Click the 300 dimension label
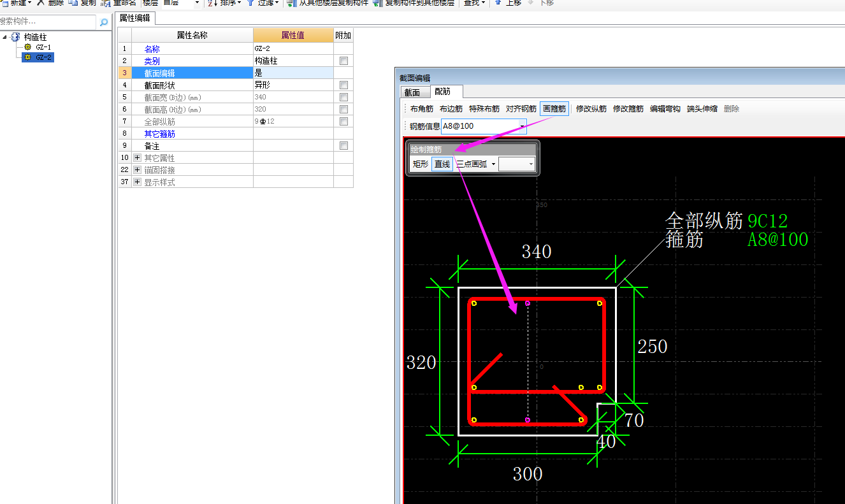The width and height of the screenshot is (845, 504). [528, 474]
